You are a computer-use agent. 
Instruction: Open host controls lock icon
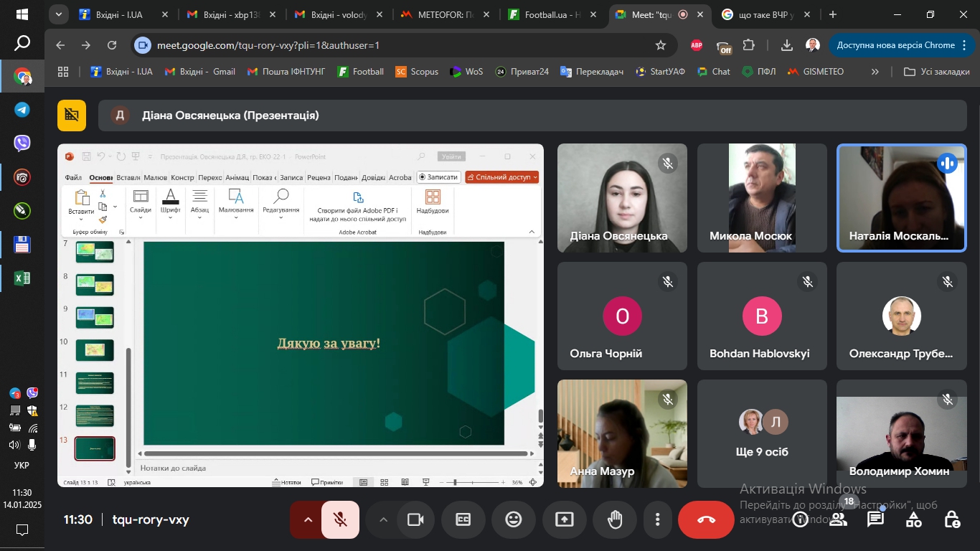click(x=951, y=519)
